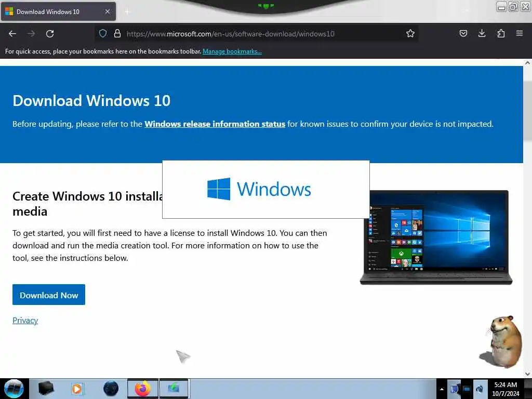This screenshot has height=399, width=532.
Task: Open Manage bookmarks link
Action: coord(232,51)
